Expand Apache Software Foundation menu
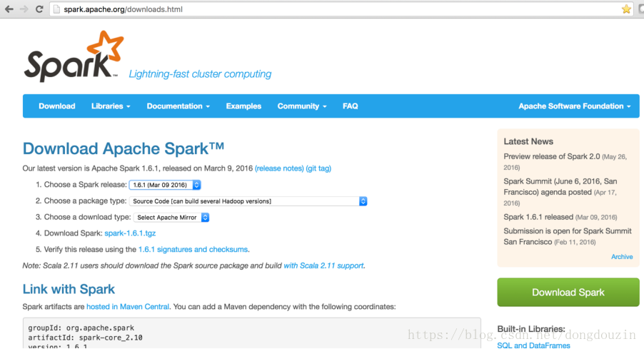Viewport: 644px width, 349px height. point(574,106)
